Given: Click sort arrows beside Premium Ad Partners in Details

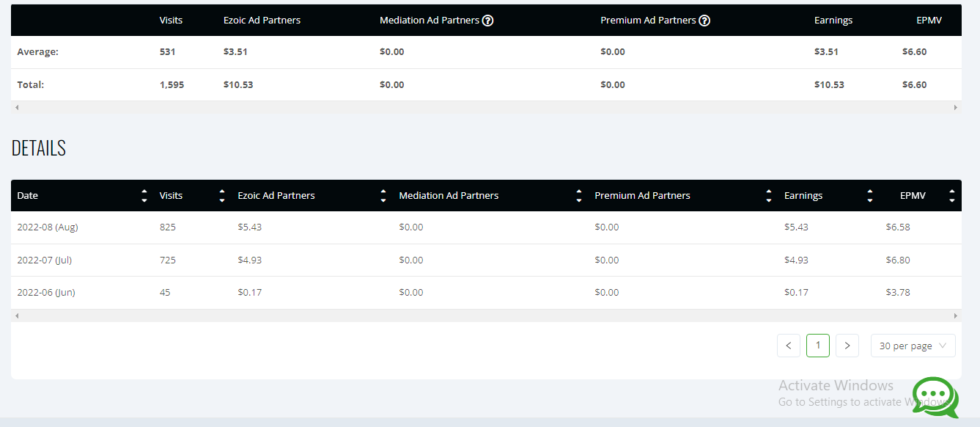Looking at the screenshot, I should click(769, 196).
